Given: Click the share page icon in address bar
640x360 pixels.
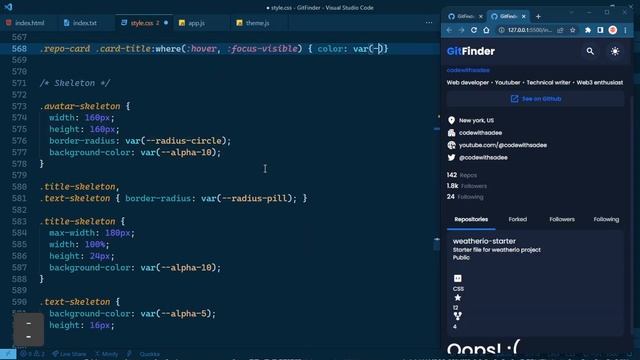Looking at the screenshot, I should pos(560,30).
